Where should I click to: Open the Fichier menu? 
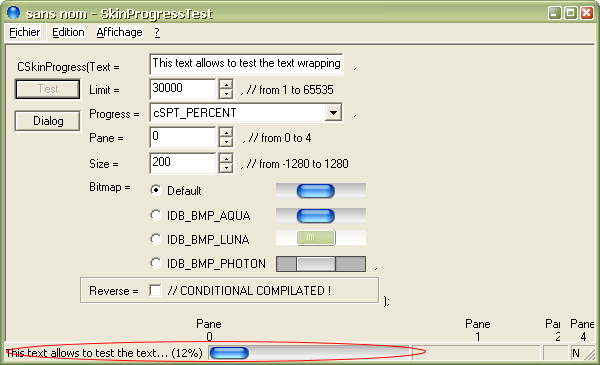pos(25,33)
